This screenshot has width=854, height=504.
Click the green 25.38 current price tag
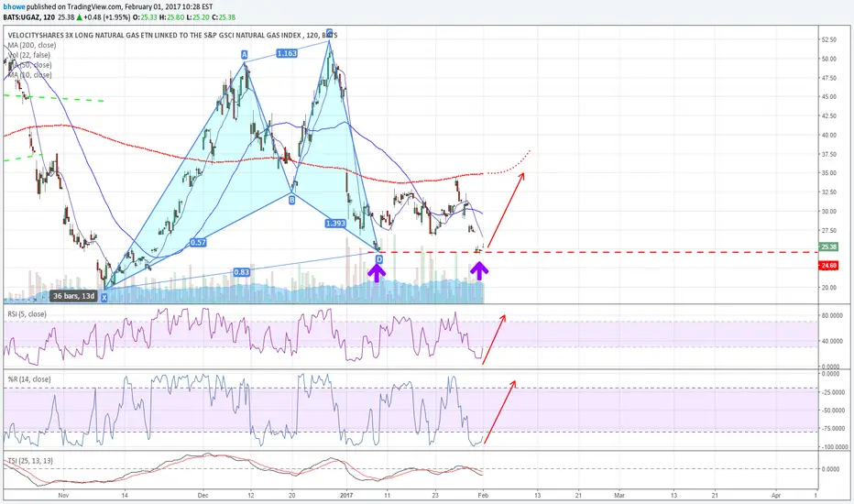pyautogui.click(x=829, y=247)
